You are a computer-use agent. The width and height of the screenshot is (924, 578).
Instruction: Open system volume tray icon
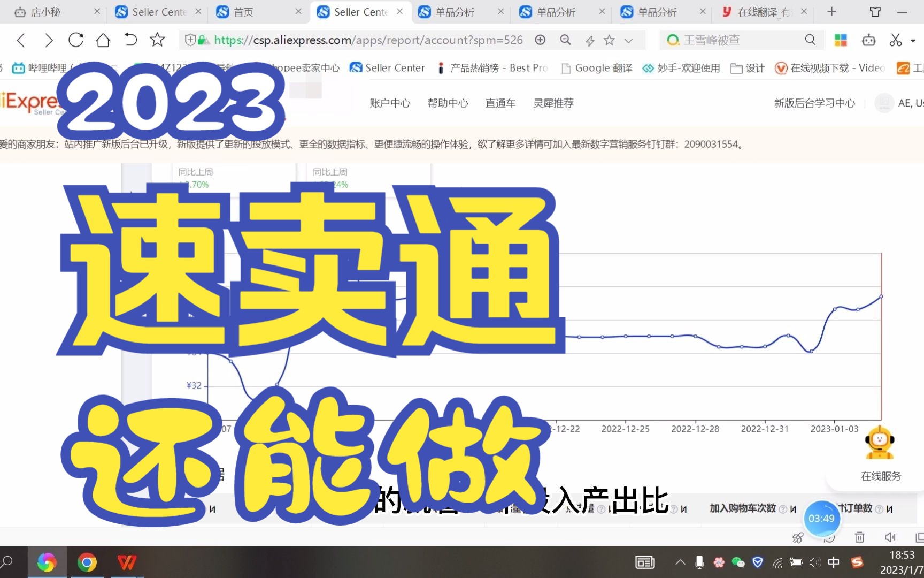point(815,562)
